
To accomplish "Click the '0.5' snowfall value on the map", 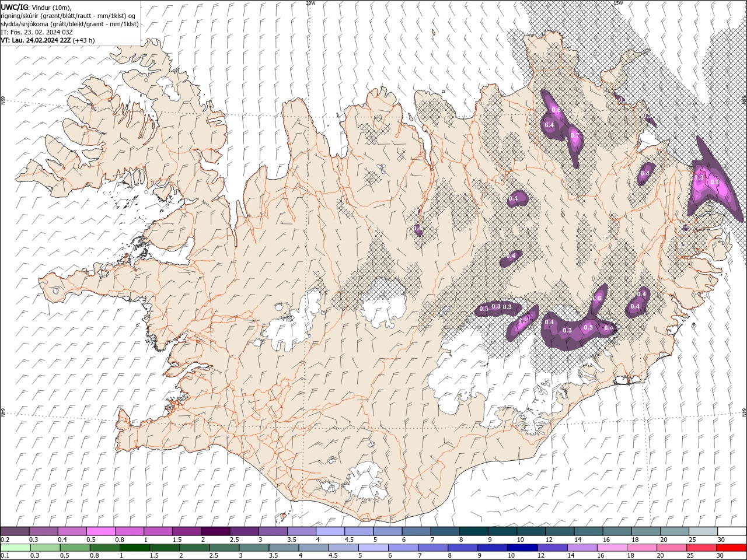I will (588, 328).
